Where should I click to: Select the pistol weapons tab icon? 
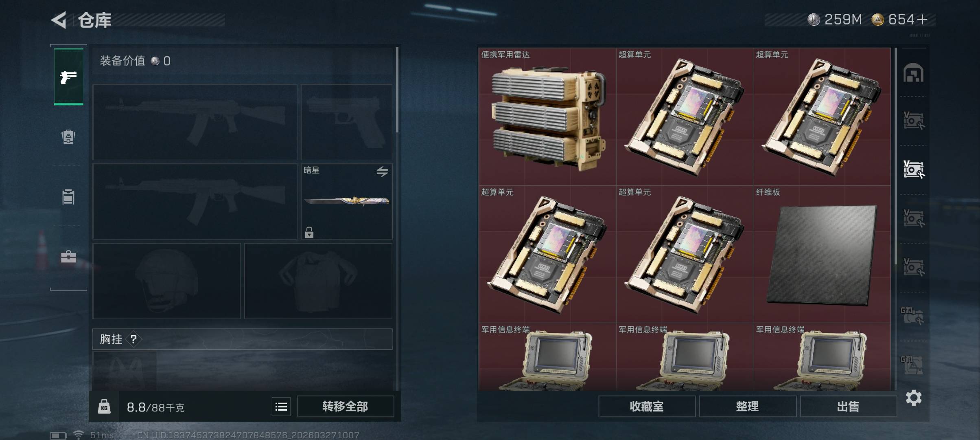(x=68, y=77)
